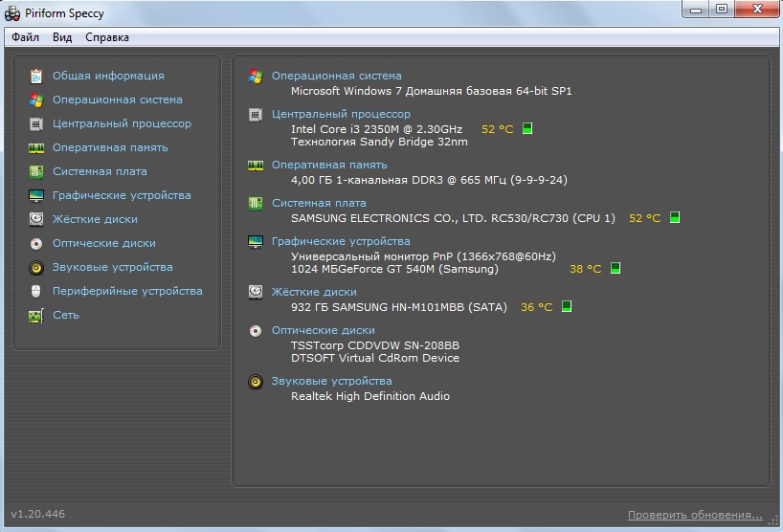Select Оптические диски in the sidebar
Viewport: 783px width, 532px height.
[104, 244]
